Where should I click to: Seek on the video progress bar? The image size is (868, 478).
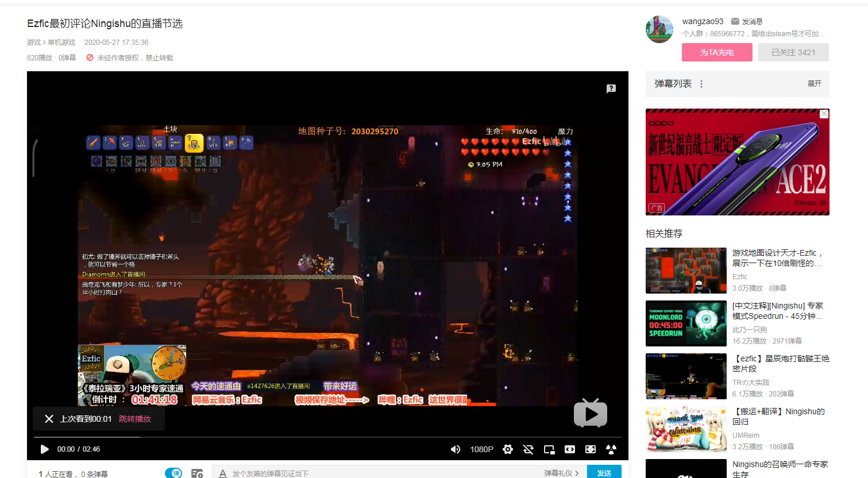pos(327,437)
